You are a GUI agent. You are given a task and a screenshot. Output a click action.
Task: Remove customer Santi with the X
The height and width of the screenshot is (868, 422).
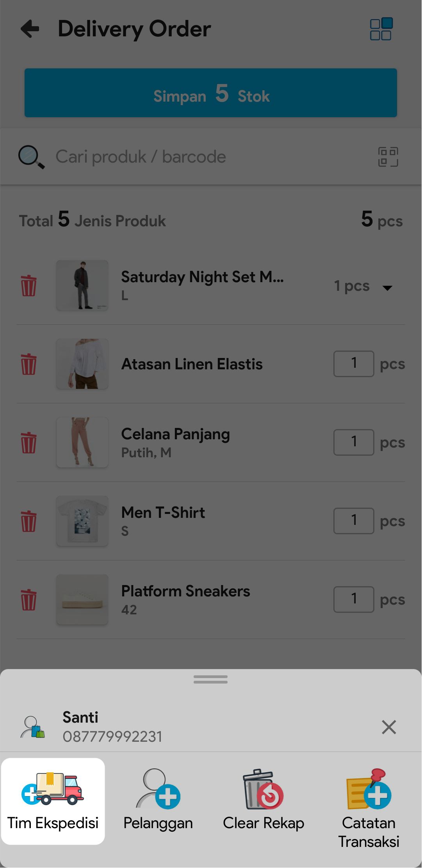tap(389, 727)
